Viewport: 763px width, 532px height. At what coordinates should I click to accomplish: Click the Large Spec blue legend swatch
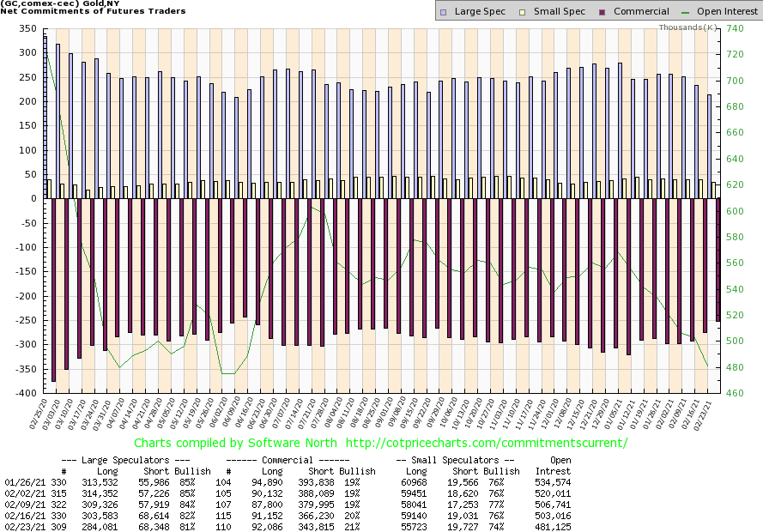tap(444, 12)
